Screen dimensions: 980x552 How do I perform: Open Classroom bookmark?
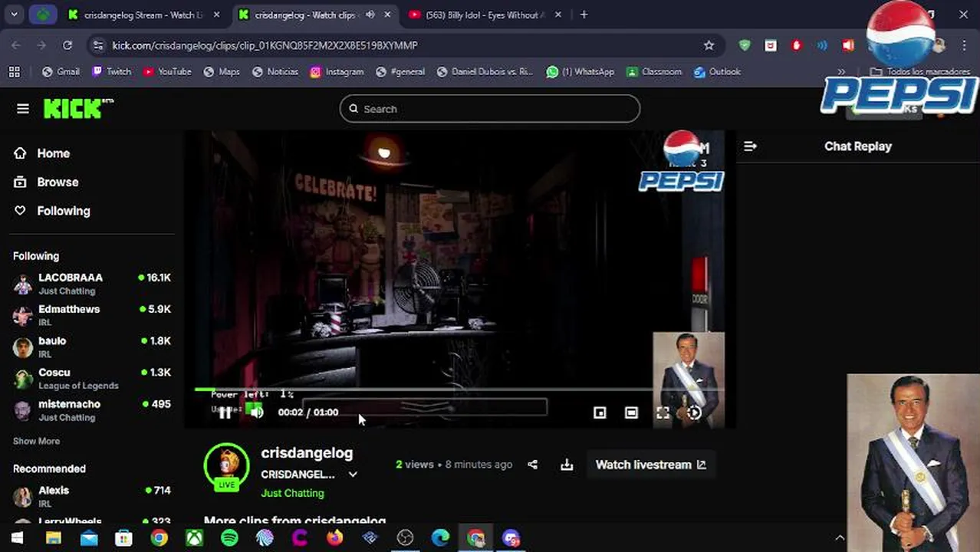pyautogui.click(x=654, y=71)
